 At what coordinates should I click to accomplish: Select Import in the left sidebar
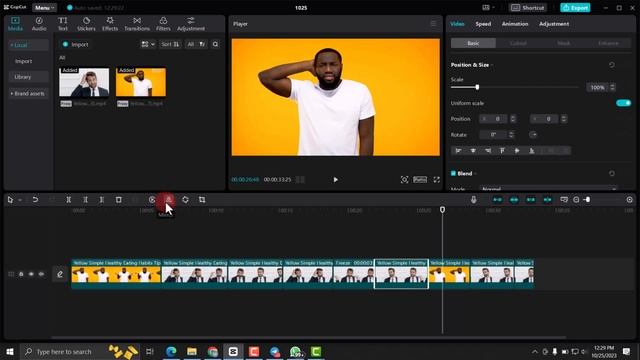coord(23,61)
